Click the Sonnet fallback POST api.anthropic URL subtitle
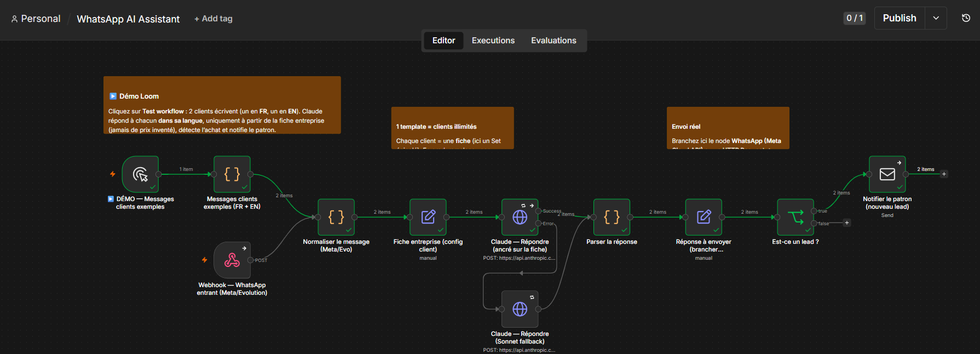This screenshot has width=980, height=354. (519, 350)
